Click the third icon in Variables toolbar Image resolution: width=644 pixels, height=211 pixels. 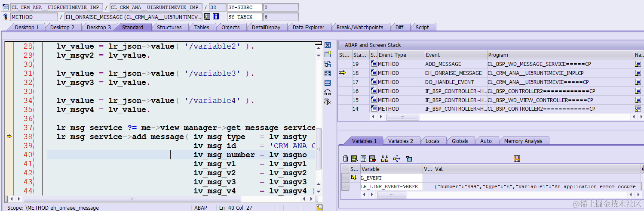tap(364, 159)
